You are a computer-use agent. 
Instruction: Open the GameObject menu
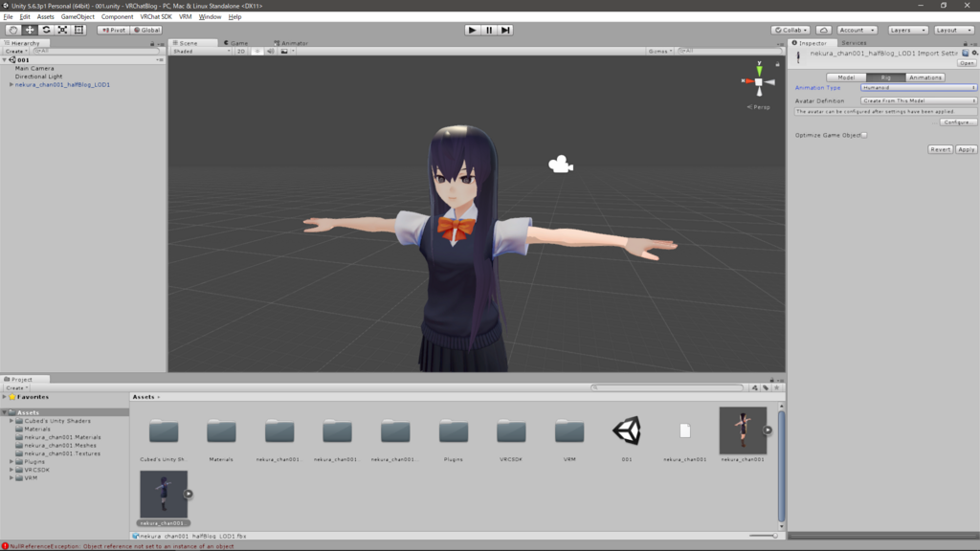tap(78, 17)
